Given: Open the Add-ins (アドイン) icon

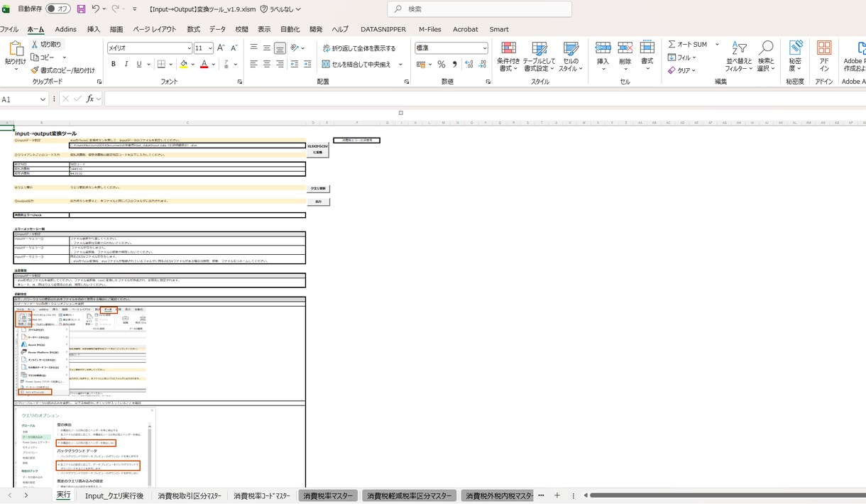Looking at the screenshot, I should click(824, 48).
